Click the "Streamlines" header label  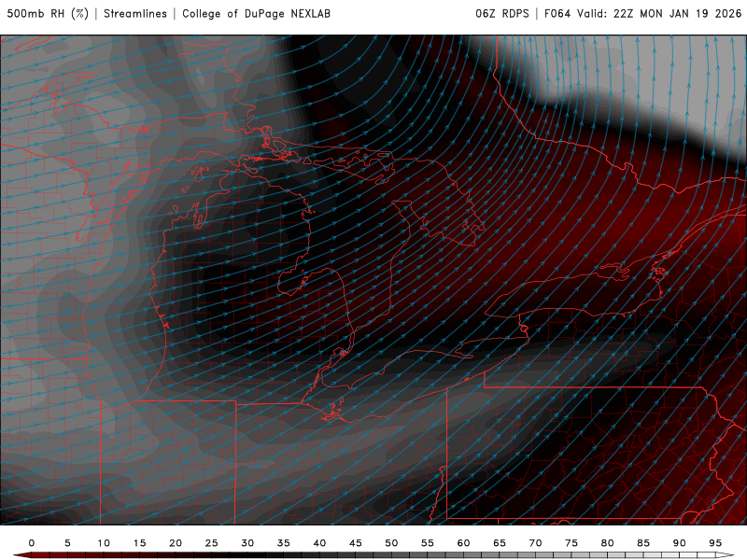(135, 13)
